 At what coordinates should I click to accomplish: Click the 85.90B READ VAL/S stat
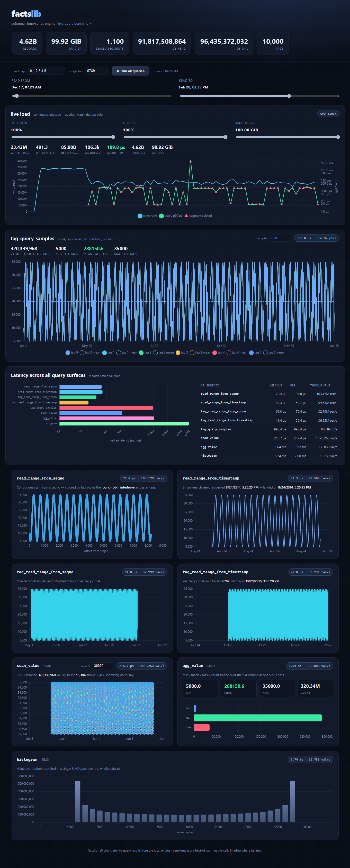point(69,150)
